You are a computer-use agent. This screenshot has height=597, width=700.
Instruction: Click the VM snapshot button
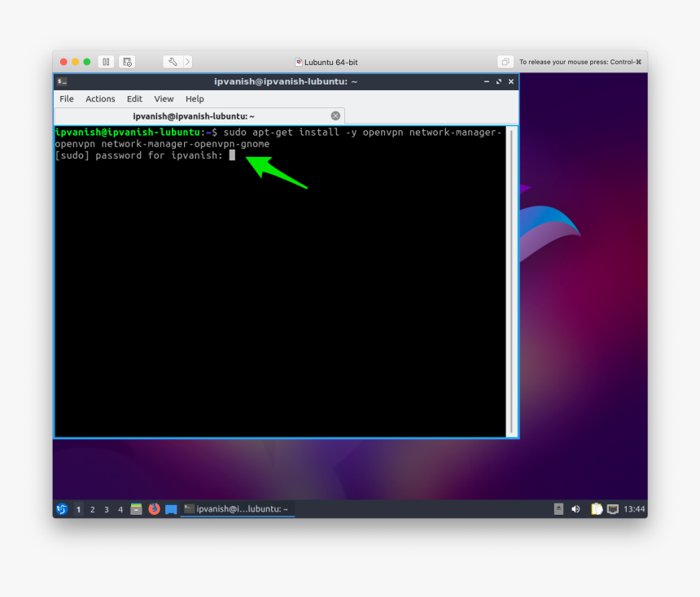(127, 62)
